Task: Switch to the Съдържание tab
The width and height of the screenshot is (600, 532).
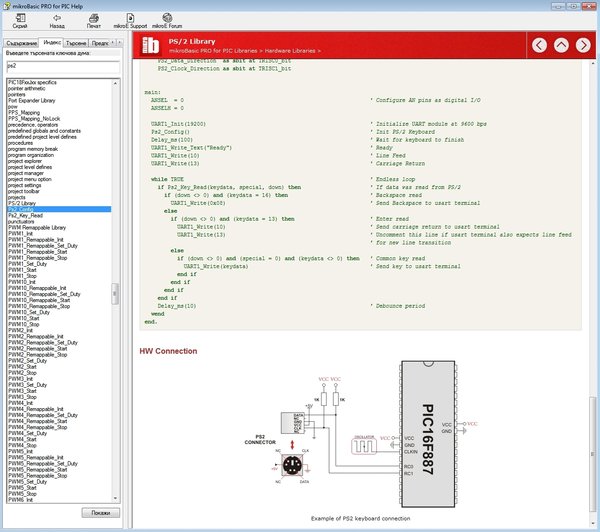Action: (21, 43)
